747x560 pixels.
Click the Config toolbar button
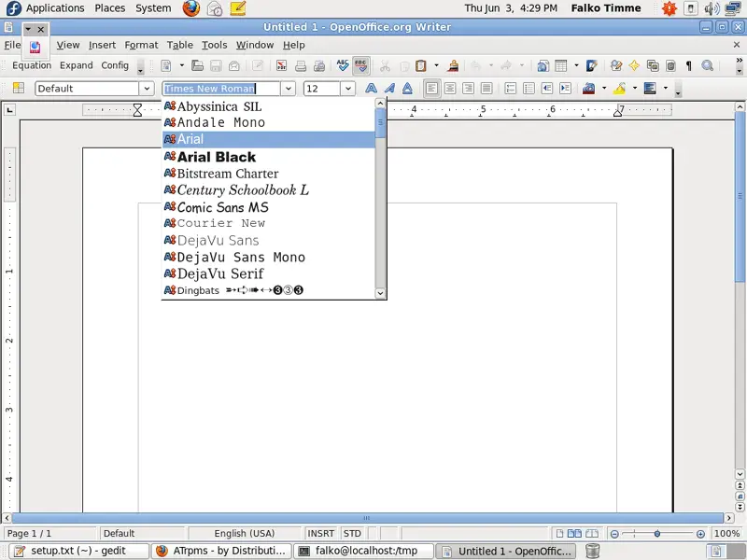[115, 65]
